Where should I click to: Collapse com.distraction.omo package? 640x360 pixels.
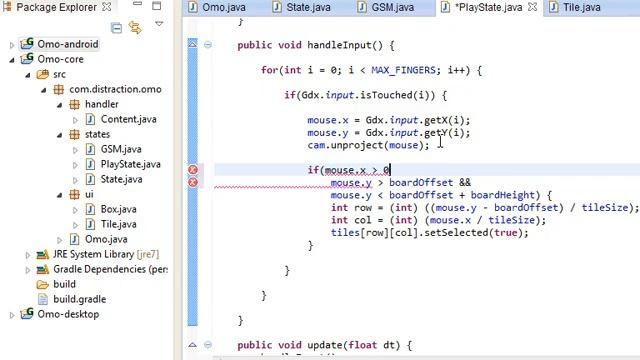click(44, 90)
